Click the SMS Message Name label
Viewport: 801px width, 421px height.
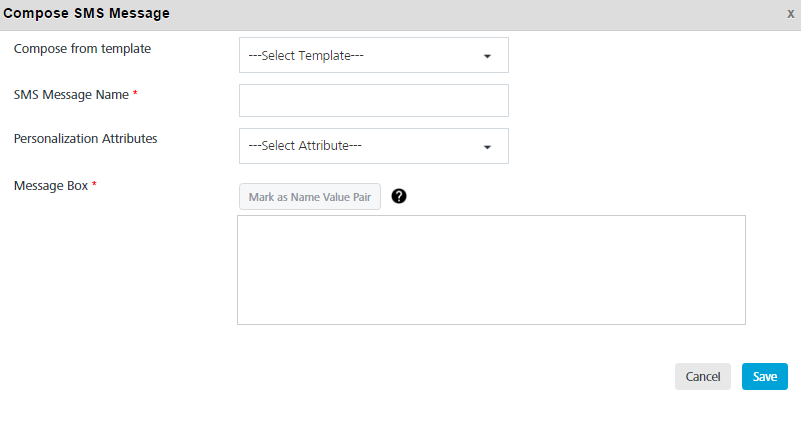click(71, 95)
